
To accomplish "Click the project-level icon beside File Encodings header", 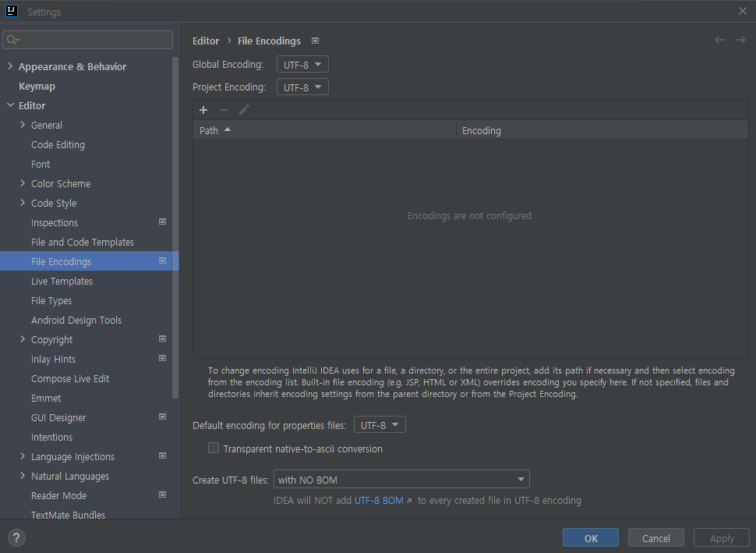I will point(316,41).
